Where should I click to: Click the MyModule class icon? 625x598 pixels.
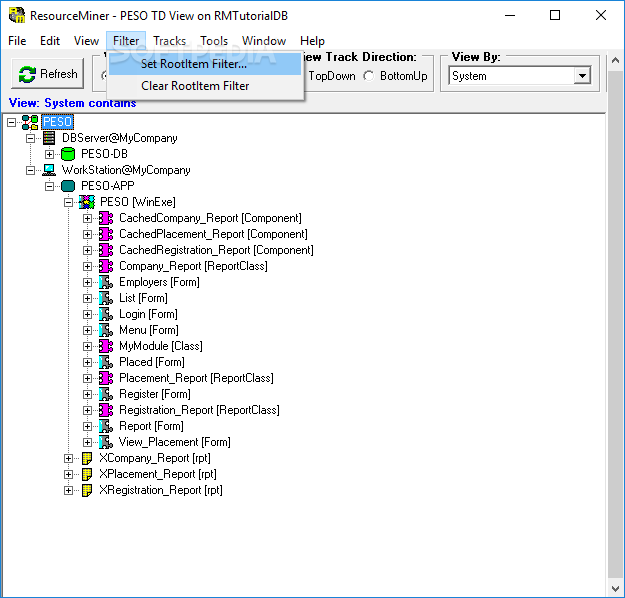coord(106,346)
